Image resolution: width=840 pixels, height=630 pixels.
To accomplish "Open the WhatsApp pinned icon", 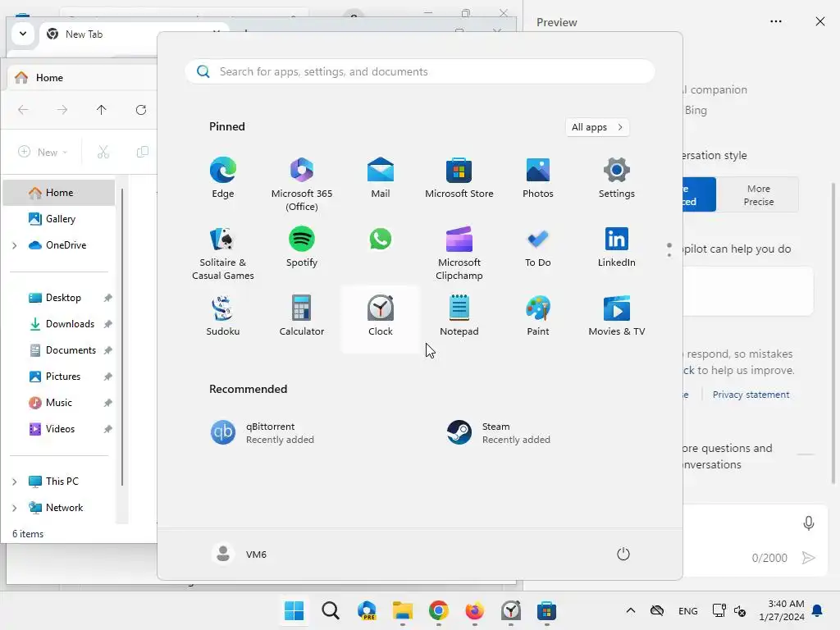I will (x=381, y=239).
